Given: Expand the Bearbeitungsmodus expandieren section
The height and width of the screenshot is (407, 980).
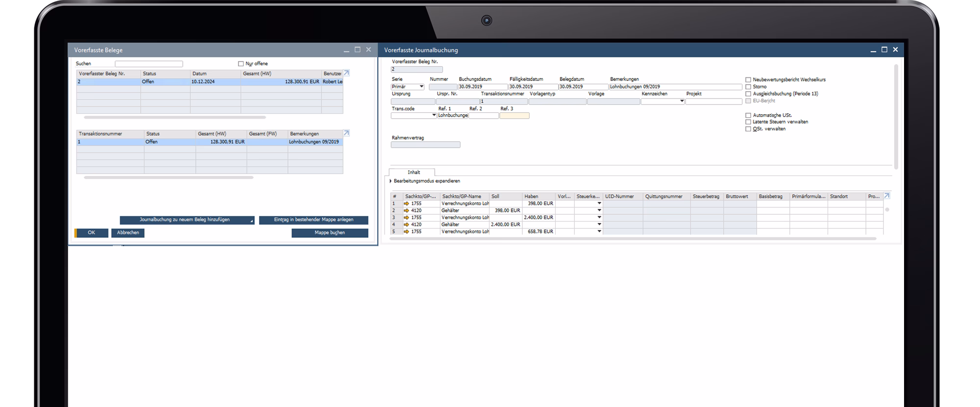Looking at the screenshot, I should (x=391, y=181).
